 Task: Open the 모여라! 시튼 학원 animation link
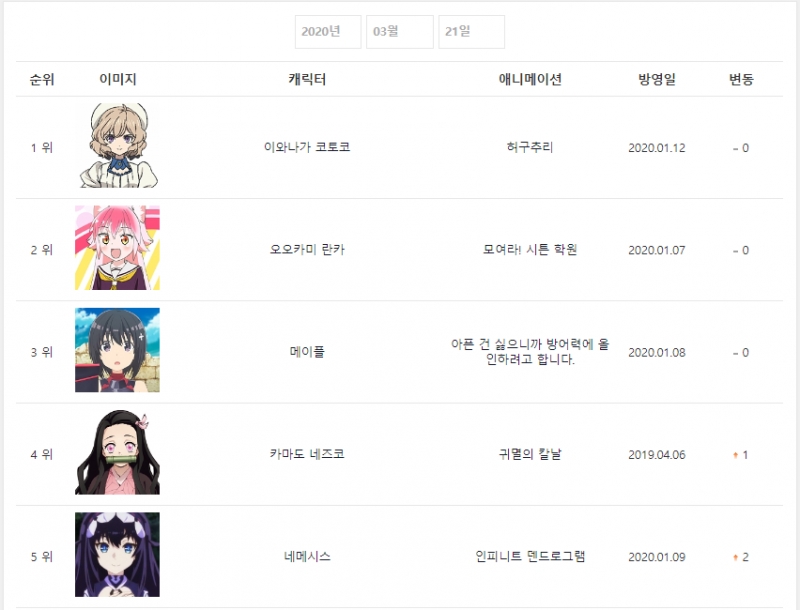pos(530,249)
